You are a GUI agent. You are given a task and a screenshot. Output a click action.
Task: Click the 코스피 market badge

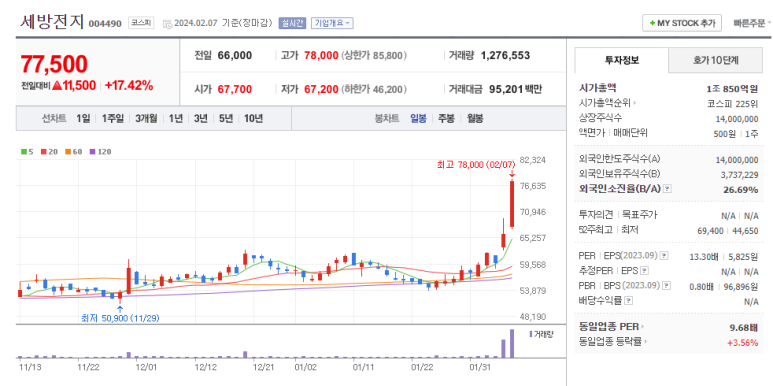tap(141, 23)
